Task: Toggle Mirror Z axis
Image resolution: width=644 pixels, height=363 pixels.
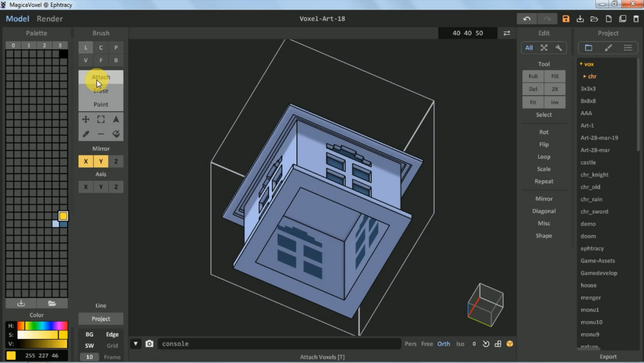Action: 116,161
